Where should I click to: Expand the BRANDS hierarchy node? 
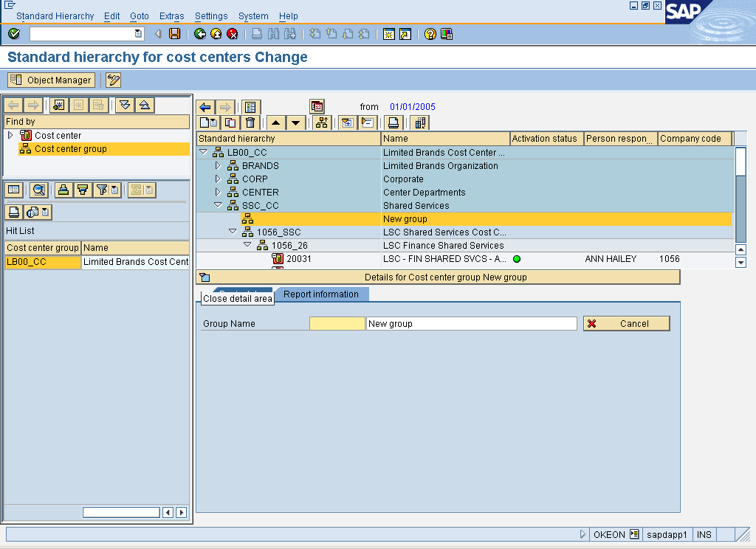pos(218,166)
